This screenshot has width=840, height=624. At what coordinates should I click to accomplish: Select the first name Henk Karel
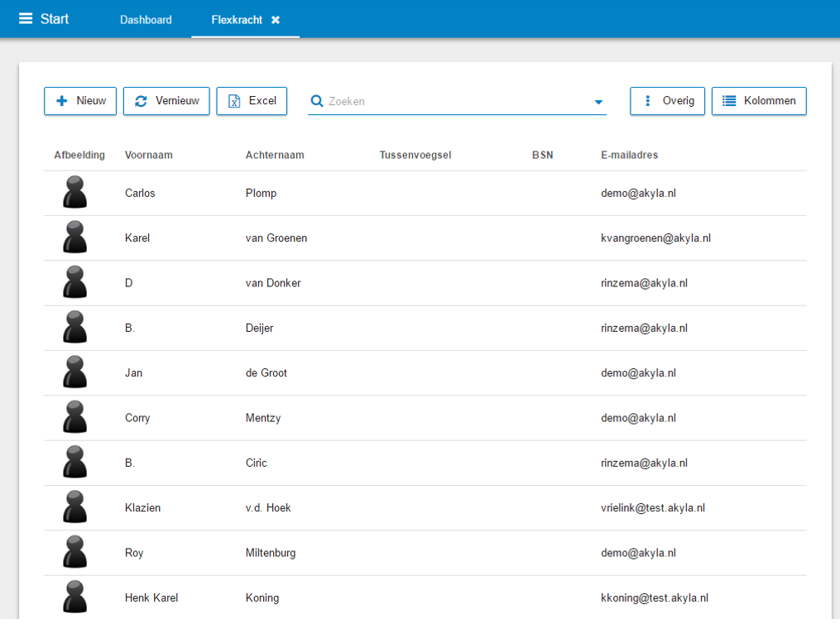tap(151, 598)
